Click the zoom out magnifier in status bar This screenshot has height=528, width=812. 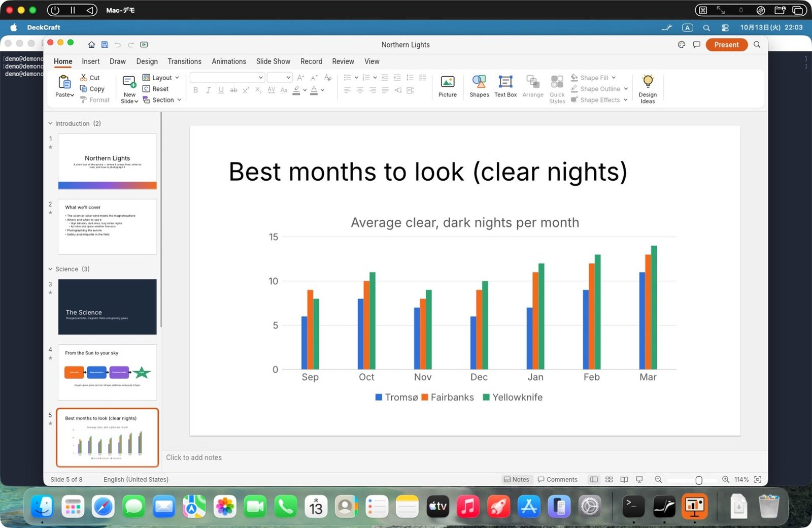658,479
